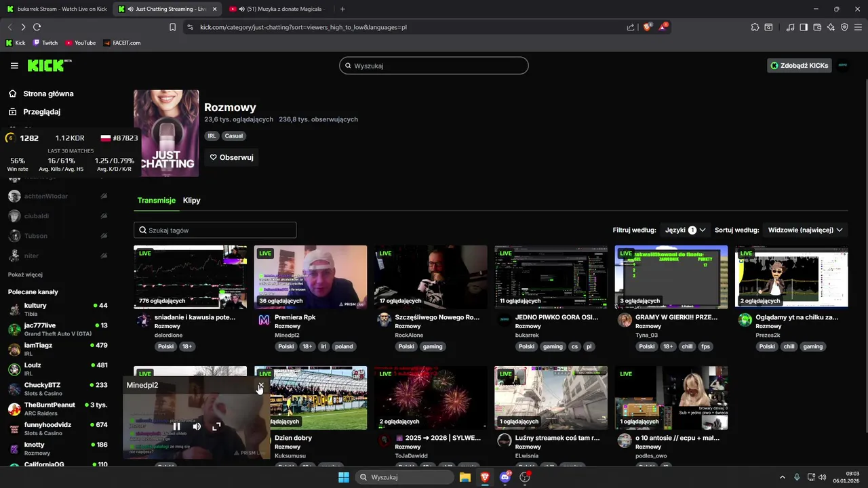Image resolution: width=868 pixels, height=488 pixels.
Task: Open recommended channel ChuckyBTZ
Action: click(58, 388)
